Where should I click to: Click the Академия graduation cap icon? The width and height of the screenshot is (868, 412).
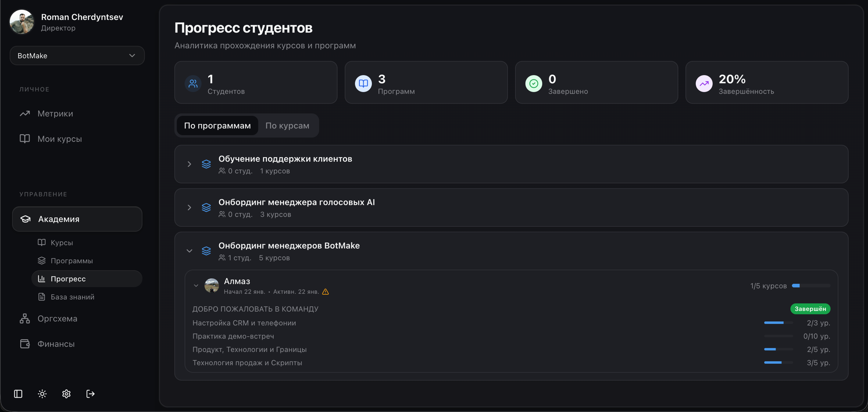click(26, 219)
